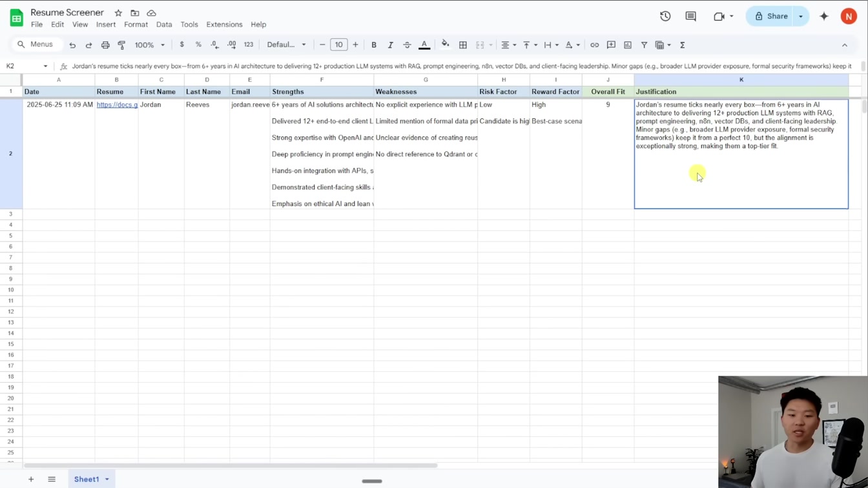The image size is (868, 488).
Task: Select column K header
Action: [x=741, y=79]
